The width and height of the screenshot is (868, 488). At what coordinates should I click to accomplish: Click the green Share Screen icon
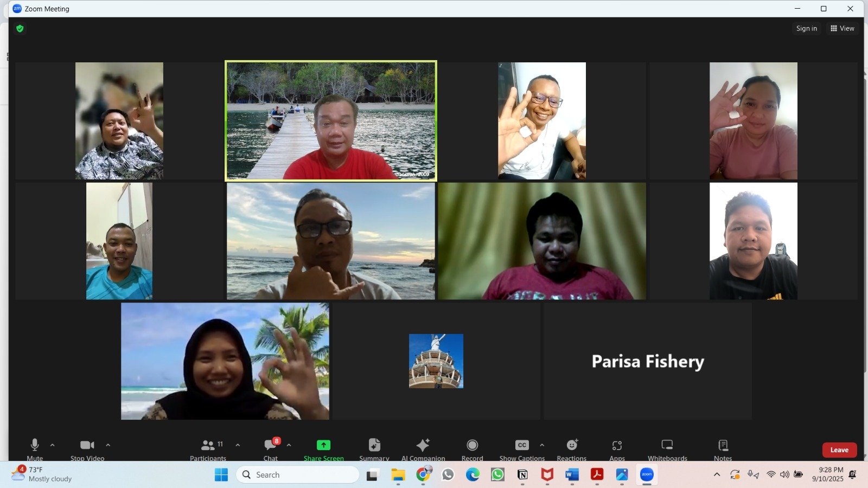[323, 445]
